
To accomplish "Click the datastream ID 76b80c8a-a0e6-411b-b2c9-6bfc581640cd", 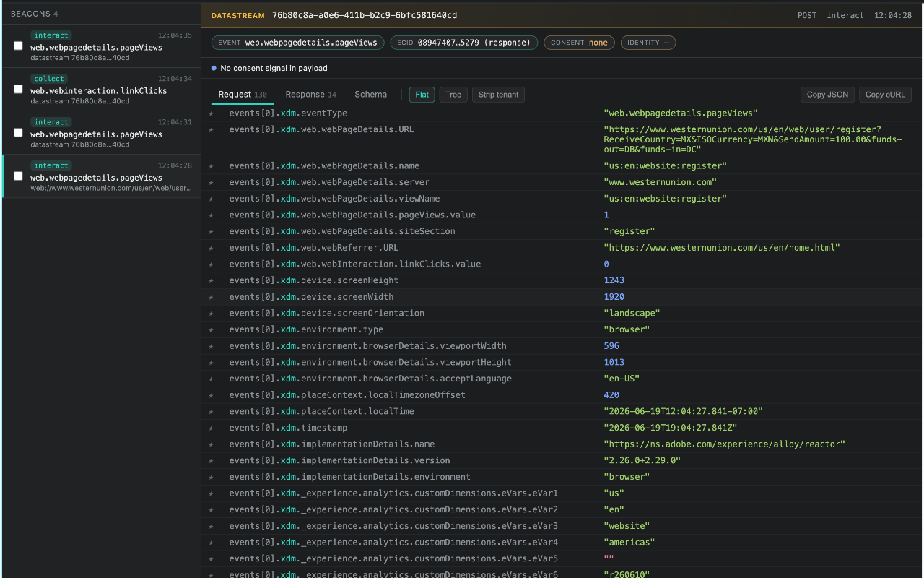I will tap(364, 15).
